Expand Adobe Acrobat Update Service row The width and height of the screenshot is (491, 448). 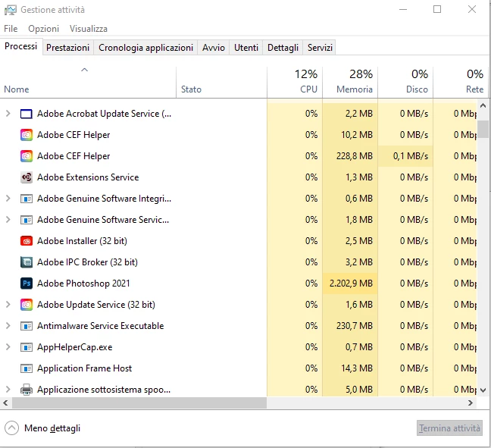pos(8,114)
